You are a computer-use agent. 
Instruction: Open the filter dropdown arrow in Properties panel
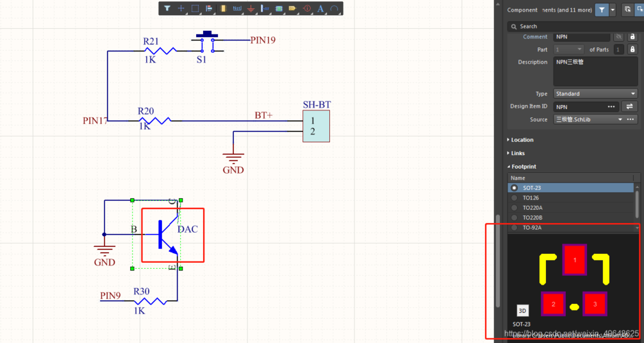pos(612,10)
